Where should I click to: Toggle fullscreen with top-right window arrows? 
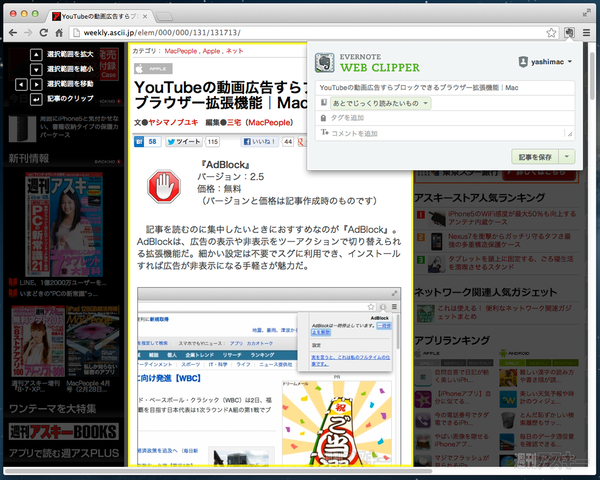click(586, 13)
